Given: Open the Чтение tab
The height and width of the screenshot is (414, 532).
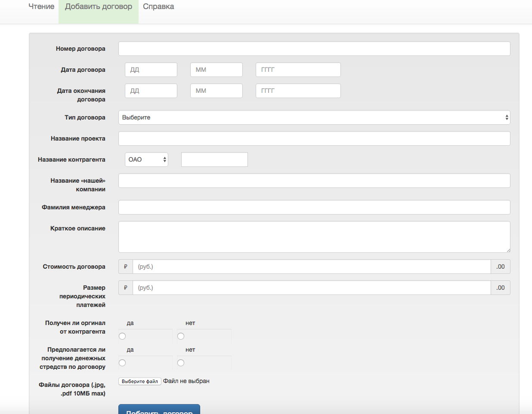Looking at the screenshot, I should pyautogui.click(x=41, y=7).
